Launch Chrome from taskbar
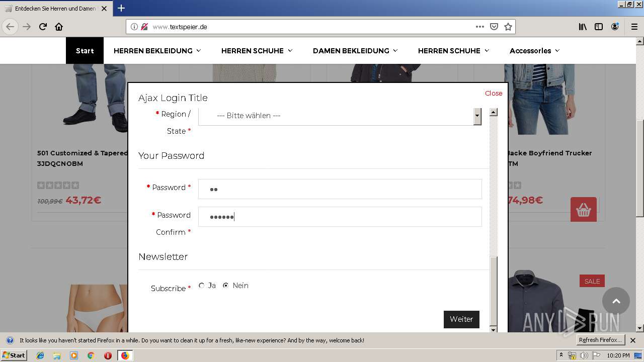 pyautogui.click(x=91, y=355)
